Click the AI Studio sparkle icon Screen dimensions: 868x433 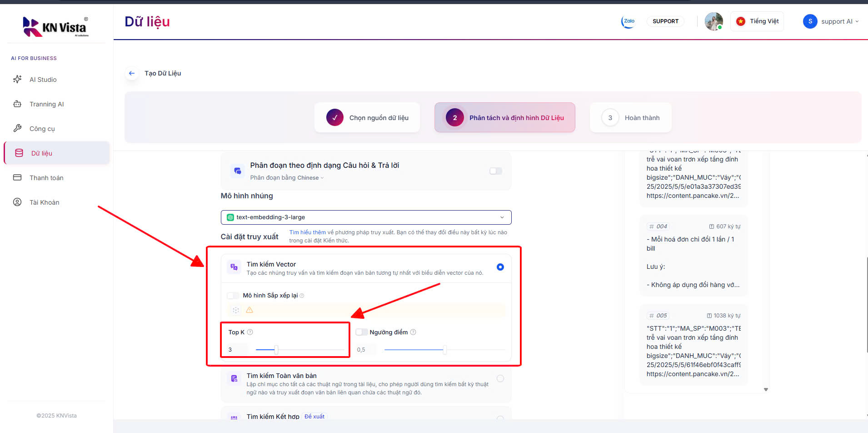[x=17, y=79]
